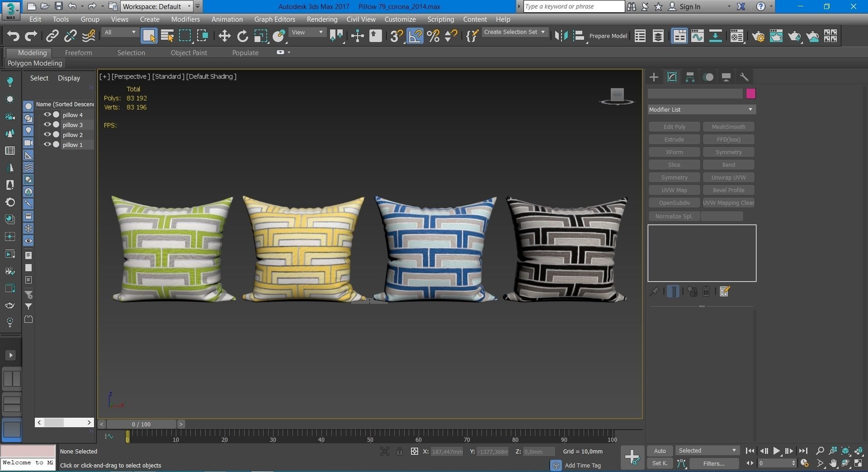Switch to the Freeform ribbon tab

click(78, 53)
